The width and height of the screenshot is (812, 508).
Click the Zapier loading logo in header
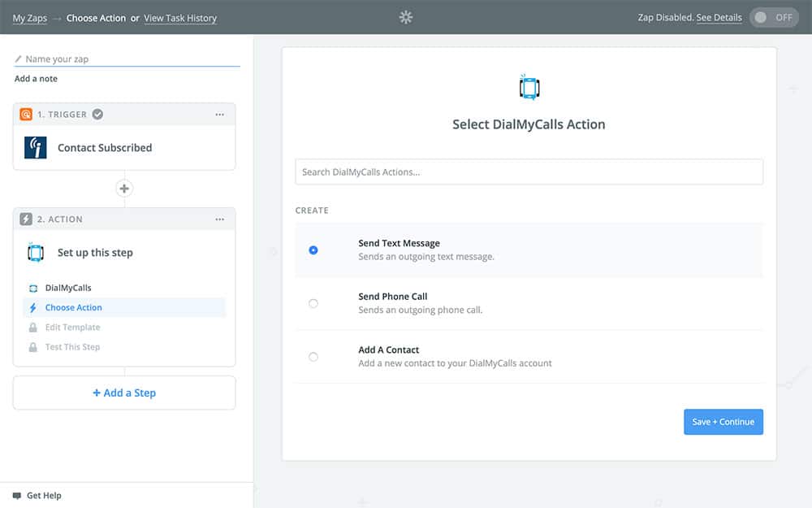click(x=406, y=17)
